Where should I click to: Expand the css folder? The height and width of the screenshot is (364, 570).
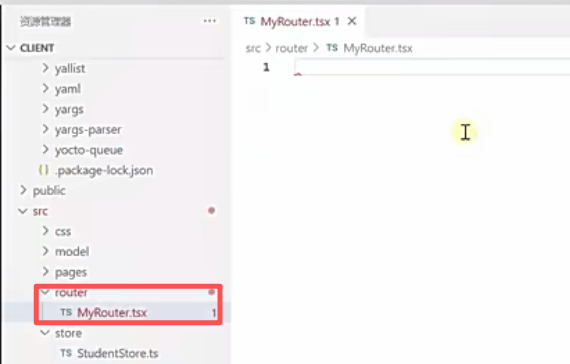click(45, 231)
